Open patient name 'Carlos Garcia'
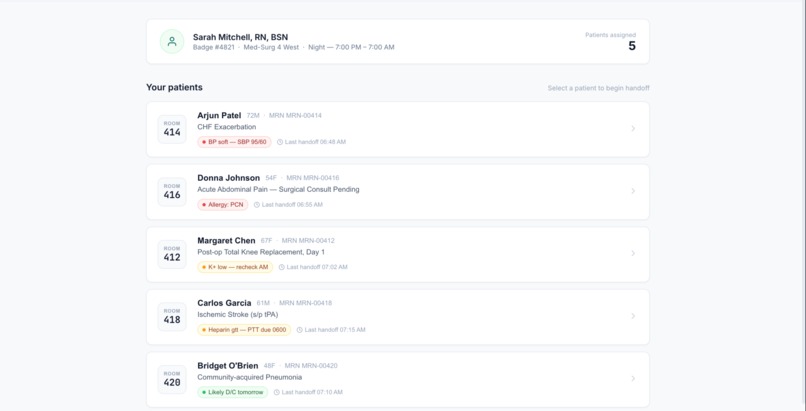Viewport: 806px width, 411px height. (224, 303)
